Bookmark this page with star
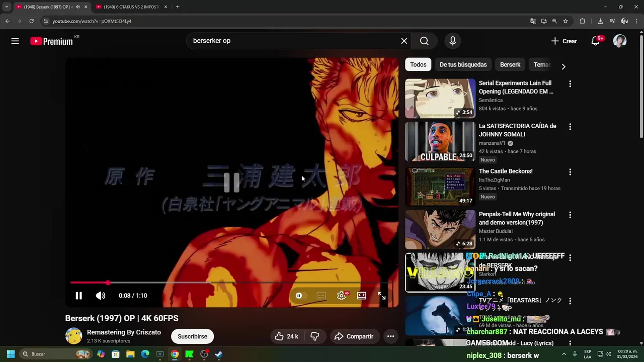The width and height of the screenshot is (644, 362). pos(566,21)
